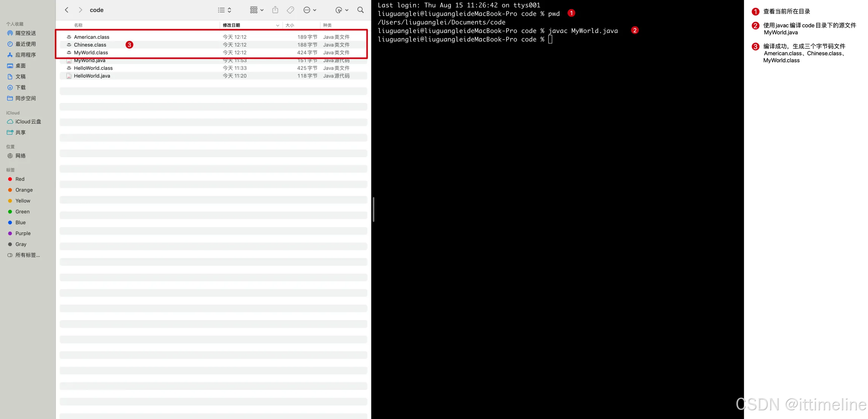Click the Finder forward arrow
Screen dimensions: 868x419
pos(80,10)
